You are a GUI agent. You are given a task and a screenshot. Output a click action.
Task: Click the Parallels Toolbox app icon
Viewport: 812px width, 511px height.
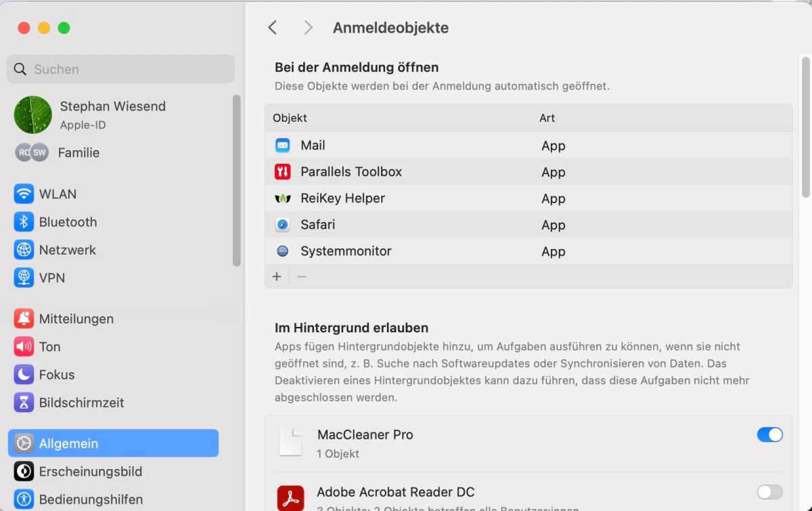(x=282, y=172)
